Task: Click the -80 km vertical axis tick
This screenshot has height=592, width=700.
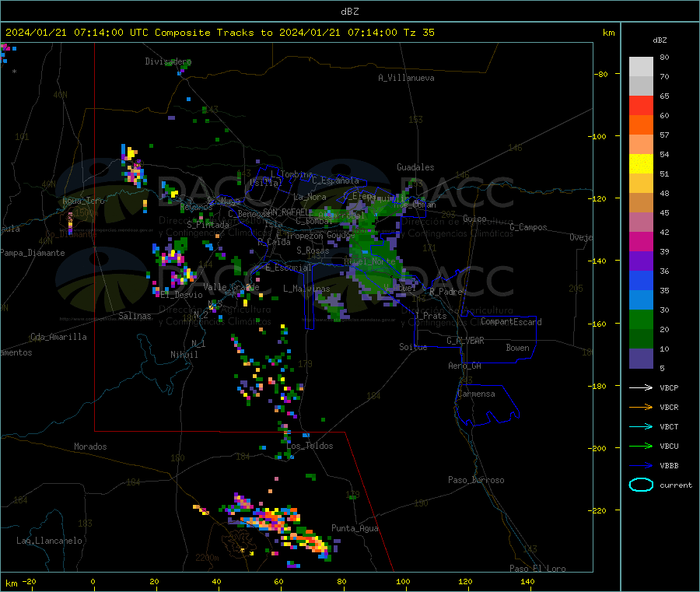Action: click(601, 74)
